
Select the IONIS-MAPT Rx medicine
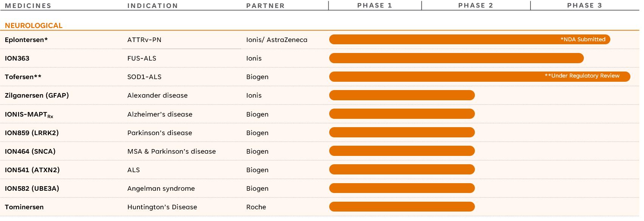(x=29, y=114)
